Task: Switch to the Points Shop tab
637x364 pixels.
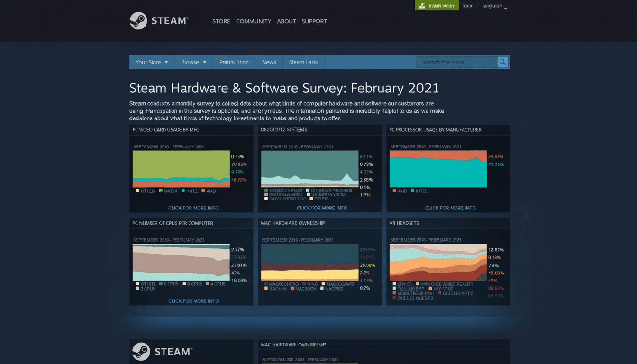Action: tap(234, 62)
